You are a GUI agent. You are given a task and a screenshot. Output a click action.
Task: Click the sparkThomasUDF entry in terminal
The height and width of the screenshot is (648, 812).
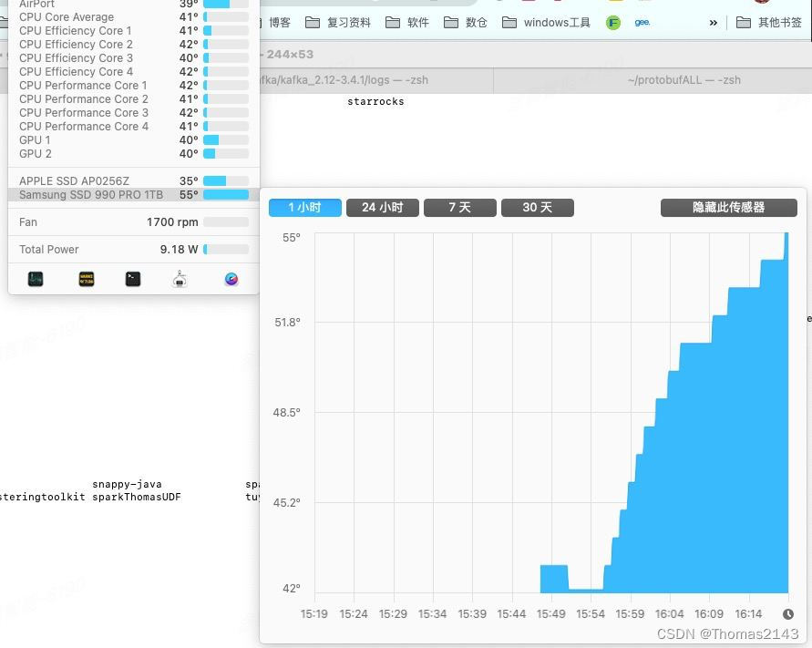point(137,497)
